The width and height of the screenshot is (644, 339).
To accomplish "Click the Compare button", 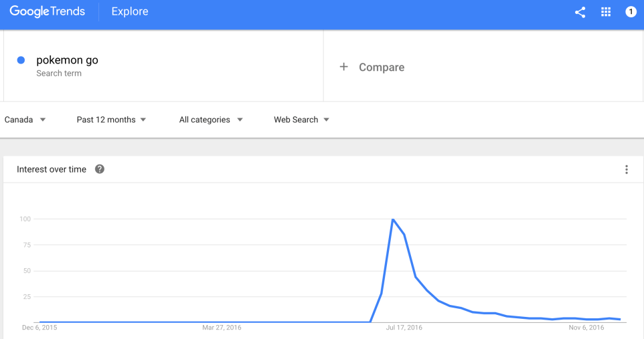I will [381, 67].
